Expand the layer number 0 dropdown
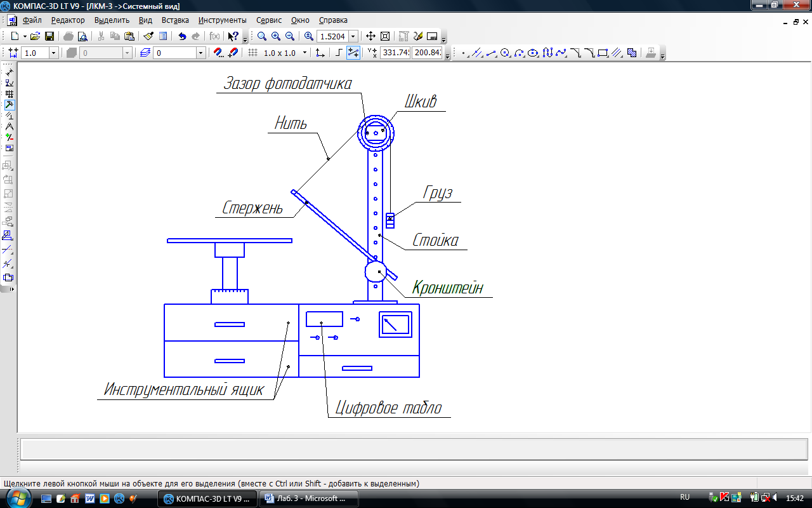 click(201, 53)
